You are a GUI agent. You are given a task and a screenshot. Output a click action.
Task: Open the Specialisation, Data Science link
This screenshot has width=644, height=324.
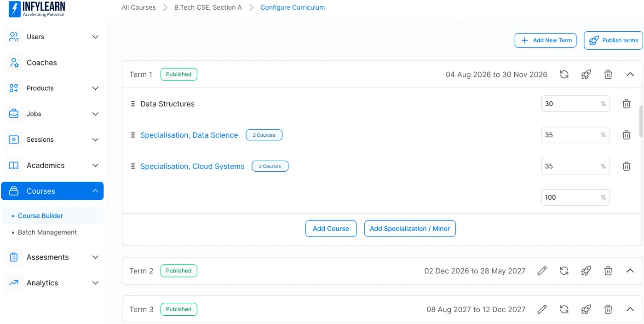[189, 135]
